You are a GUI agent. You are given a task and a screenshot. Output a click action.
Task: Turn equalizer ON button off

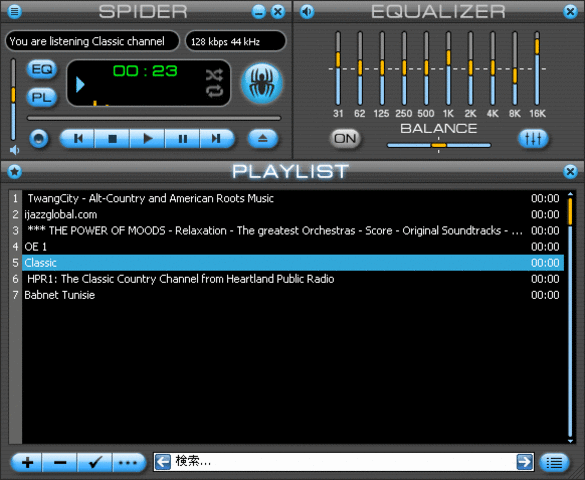(345, 139)
